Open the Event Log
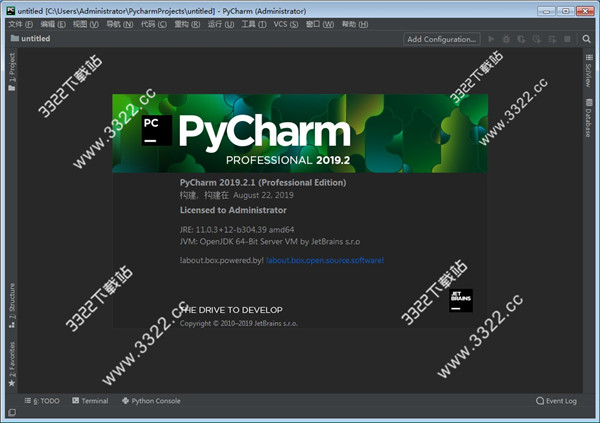The height and width of the screenshot is (423, 600). click(x=556, y=401)
